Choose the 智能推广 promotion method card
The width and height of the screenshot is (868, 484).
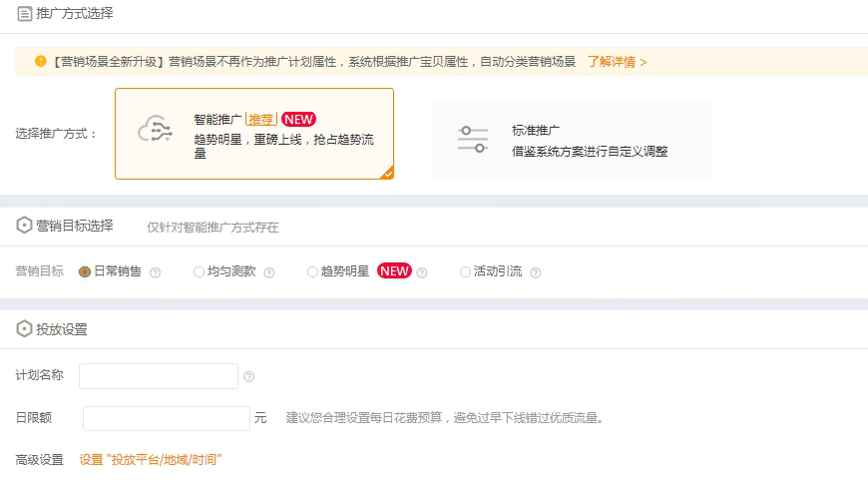tap(253, 134)
